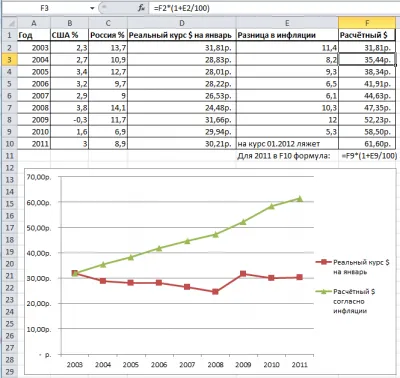The width and height of the screenshot is (400, 378).
Task: Click the red legend marker Реальный курс $
Action: pos(323,262)
